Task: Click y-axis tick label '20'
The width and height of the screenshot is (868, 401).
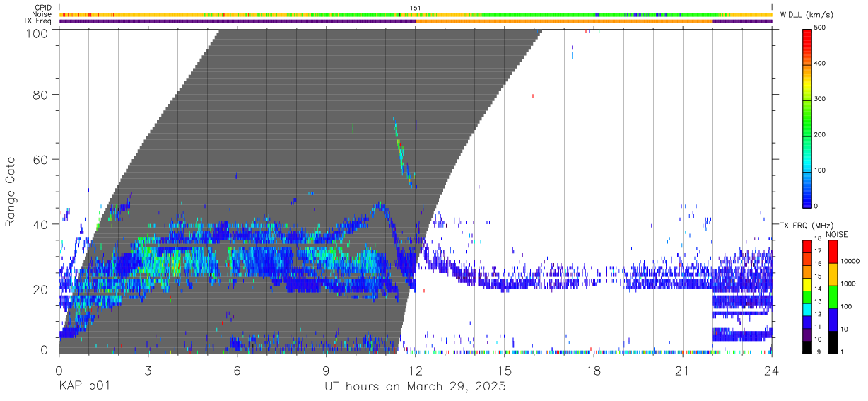Action: 40,289
